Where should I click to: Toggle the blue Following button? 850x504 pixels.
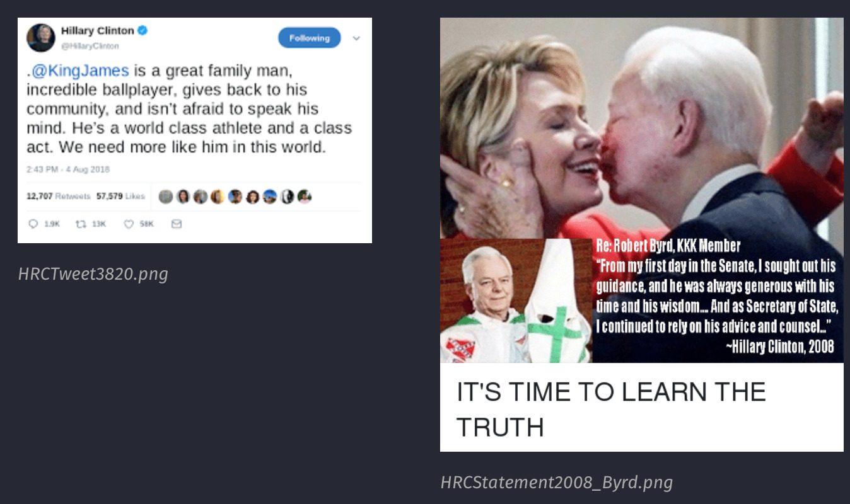point(309,38)
